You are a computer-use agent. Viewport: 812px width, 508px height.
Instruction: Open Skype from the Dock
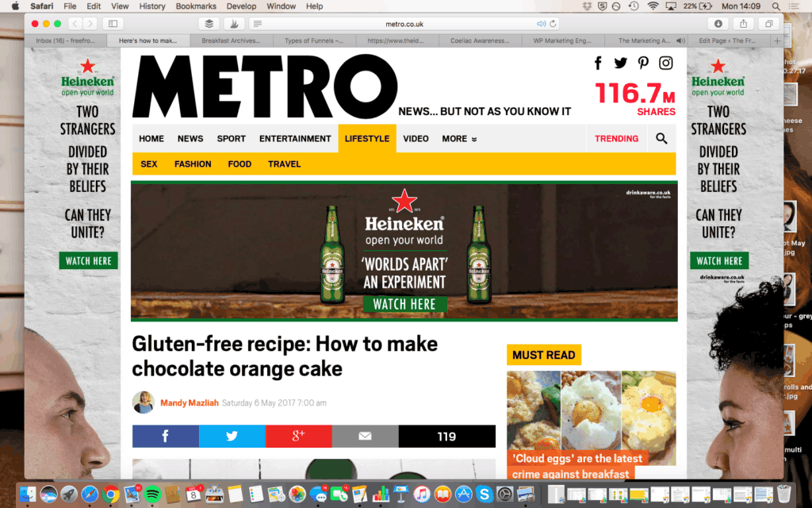[484, 494]
